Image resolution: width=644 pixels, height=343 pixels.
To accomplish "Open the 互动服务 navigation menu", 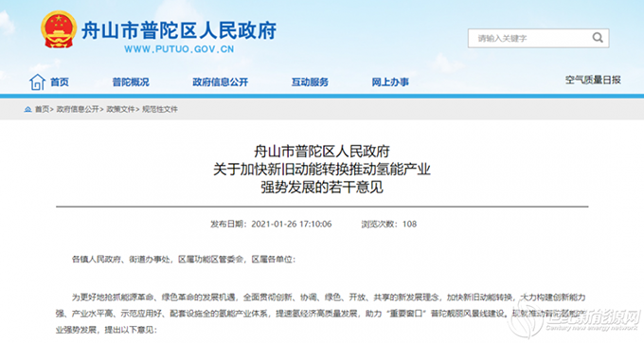I will (x=310, y=82).
